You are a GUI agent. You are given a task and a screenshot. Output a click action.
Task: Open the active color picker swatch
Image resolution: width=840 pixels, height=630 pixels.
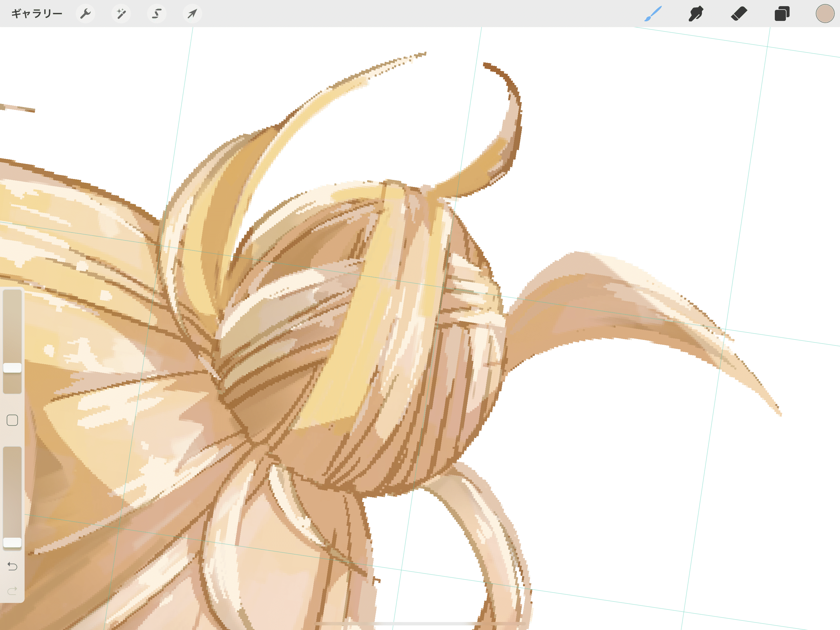(x=825, y=14)
